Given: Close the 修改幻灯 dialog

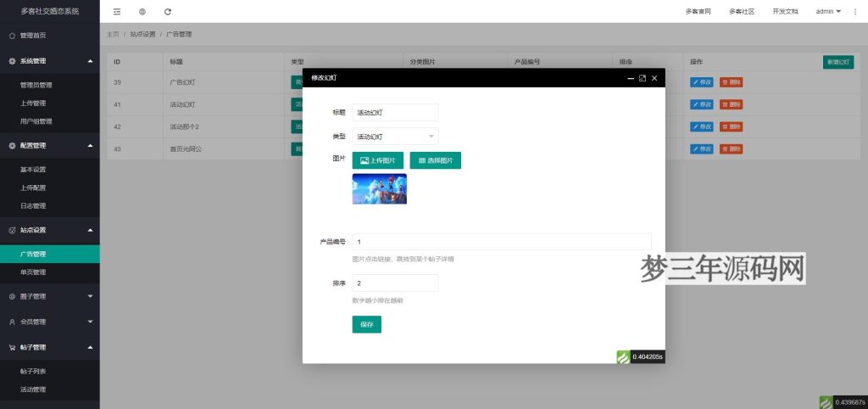Looking at the screenshot, I should (x=654, y=78).
